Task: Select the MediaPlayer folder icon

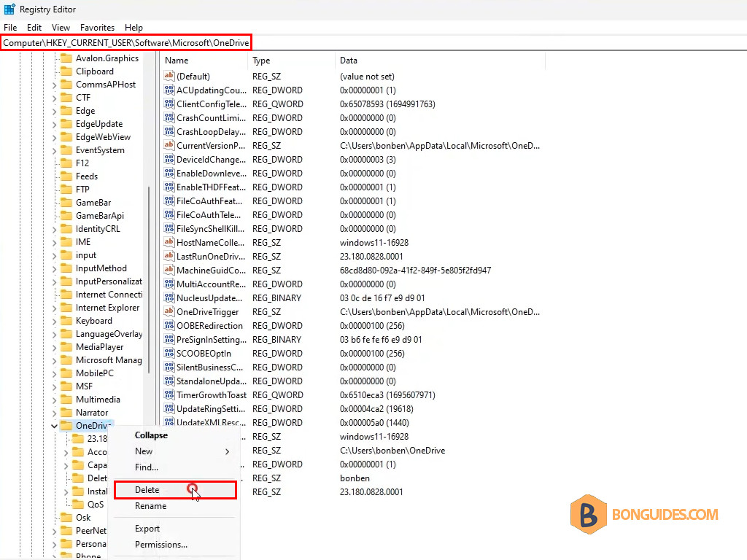Action: [66, 347]
